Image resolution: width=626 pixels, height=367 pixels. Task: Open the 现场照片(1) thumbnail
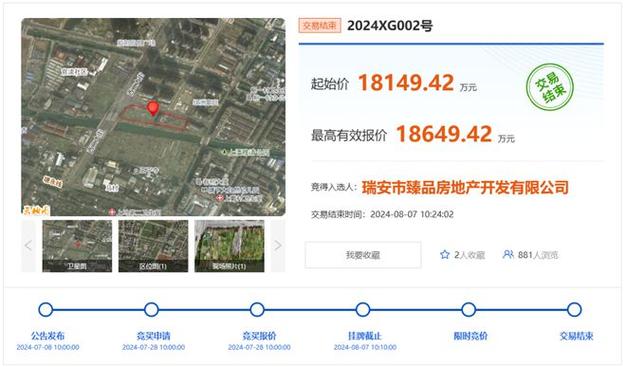coord(229,246)
